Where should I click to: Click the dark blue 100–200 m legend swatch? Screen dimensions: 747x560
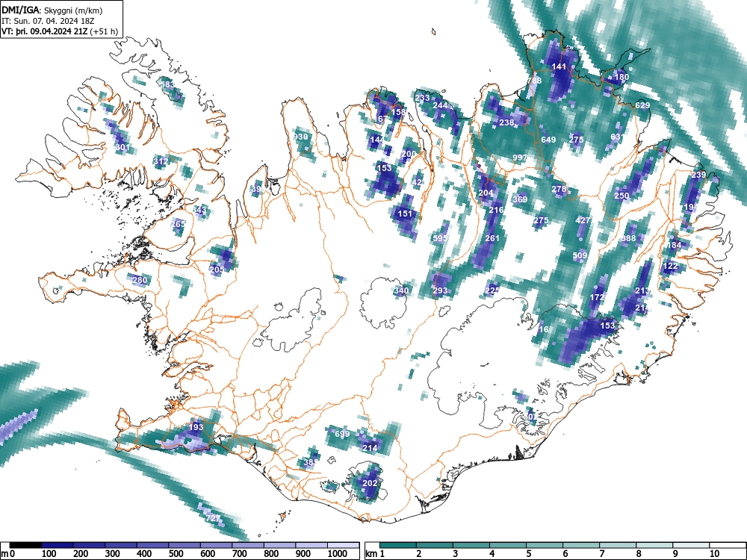tap(58, 545)
